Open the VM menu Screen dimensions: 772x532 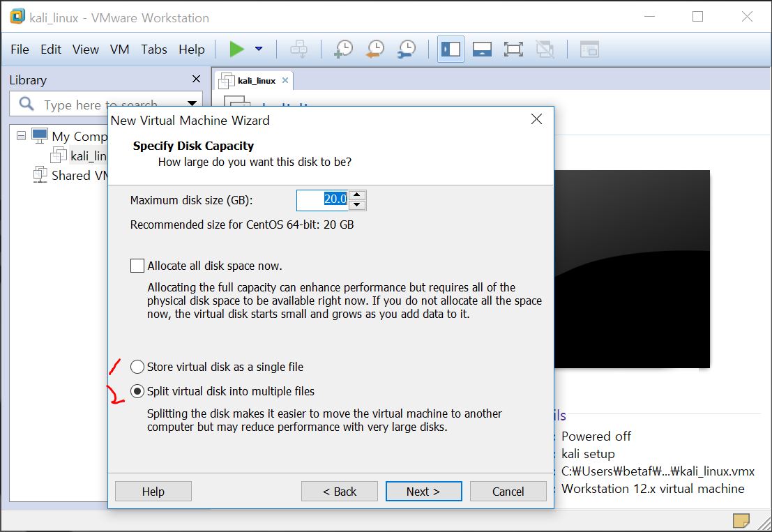pos(120,50)
